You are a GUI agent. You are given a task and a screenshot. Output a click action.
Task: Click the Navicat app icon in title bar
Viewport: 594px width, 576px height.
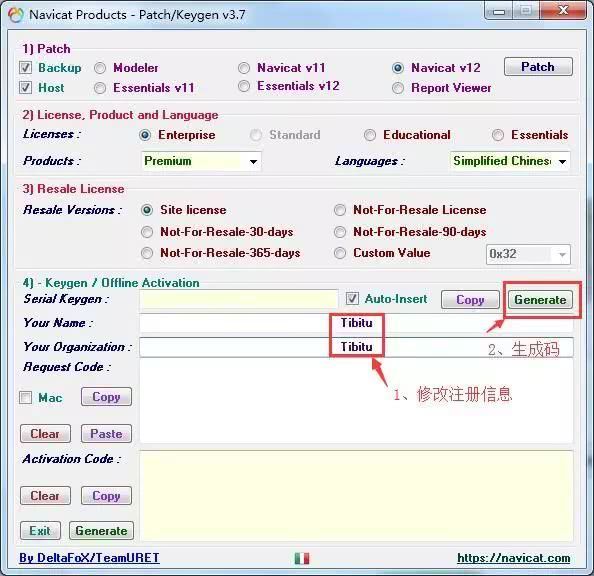16,15
